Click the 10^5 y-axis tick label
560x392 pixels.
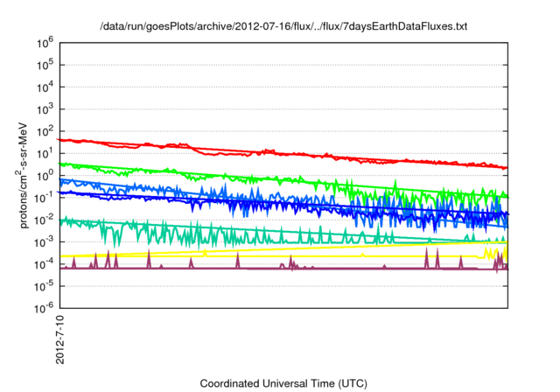tap(45, 65)
